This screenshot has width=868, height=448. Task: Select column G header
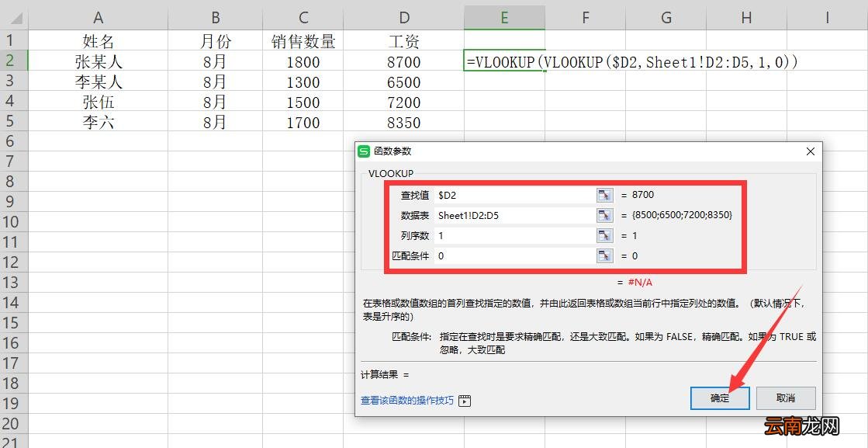tap(666, 18)
